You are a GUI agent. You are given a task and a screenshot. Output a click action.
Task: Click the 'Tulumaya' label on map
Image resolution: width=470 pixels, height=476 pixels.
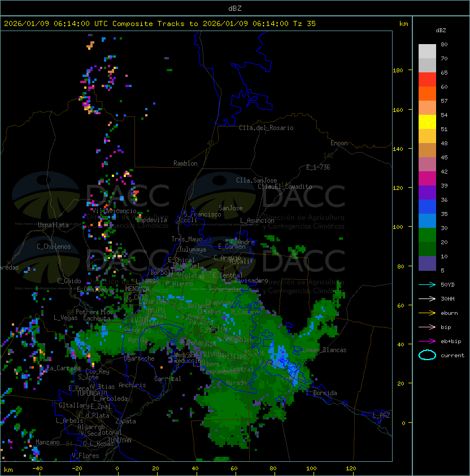click(x=193, y=249)
